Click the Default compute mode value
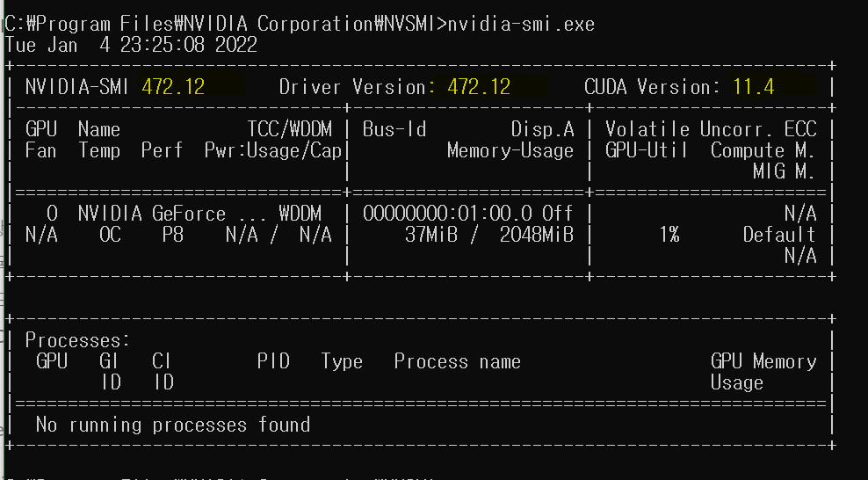Screen dimensions: 868x480 pos(779,235)
